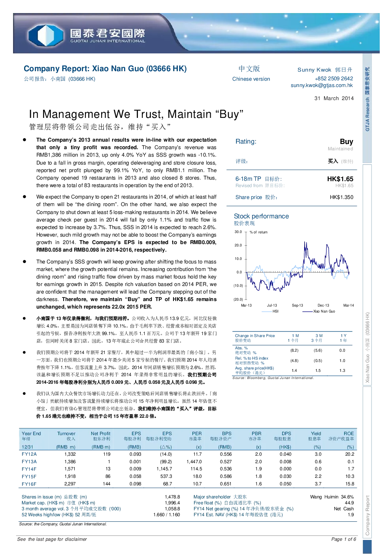The width and height of the screenshot is (392, 555).
Task: Click major shareholder Wang Huimin 34.6%
Action: (x=332, y=497)
